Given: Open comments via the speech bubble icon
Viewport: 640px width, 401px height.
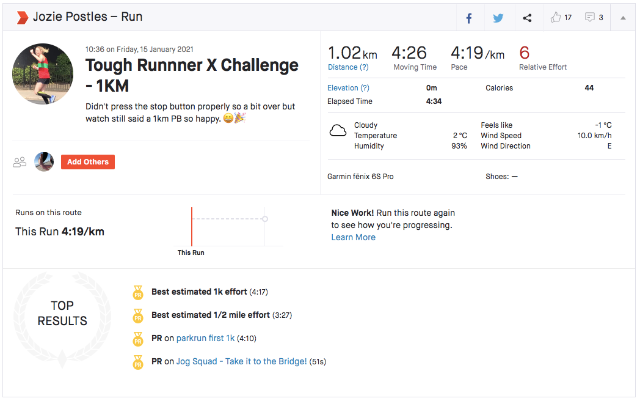Looking at the screenshot, I should coord(590,17).
